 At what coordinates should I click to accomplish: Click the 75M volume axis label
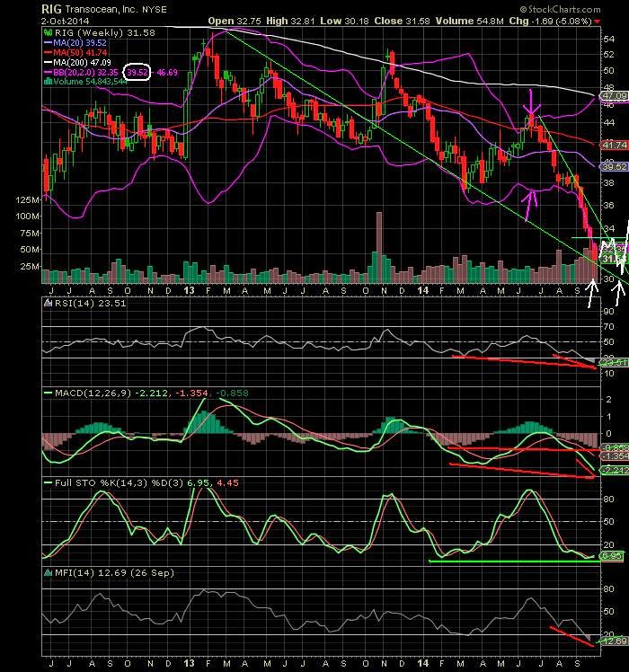(30, 233)
